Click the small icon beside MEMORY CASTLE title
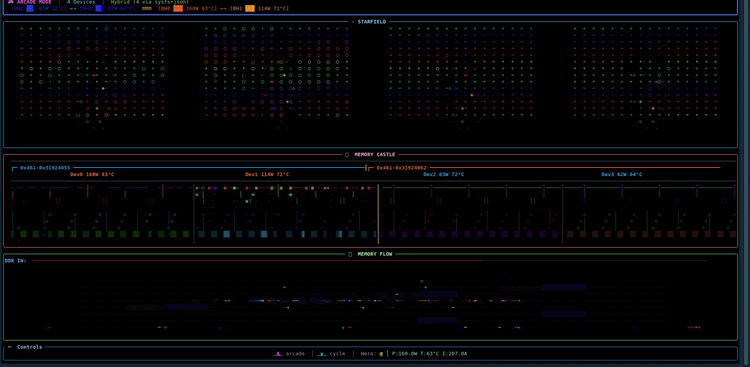Screen dimensions: 750x367 [x=347, y=155]
